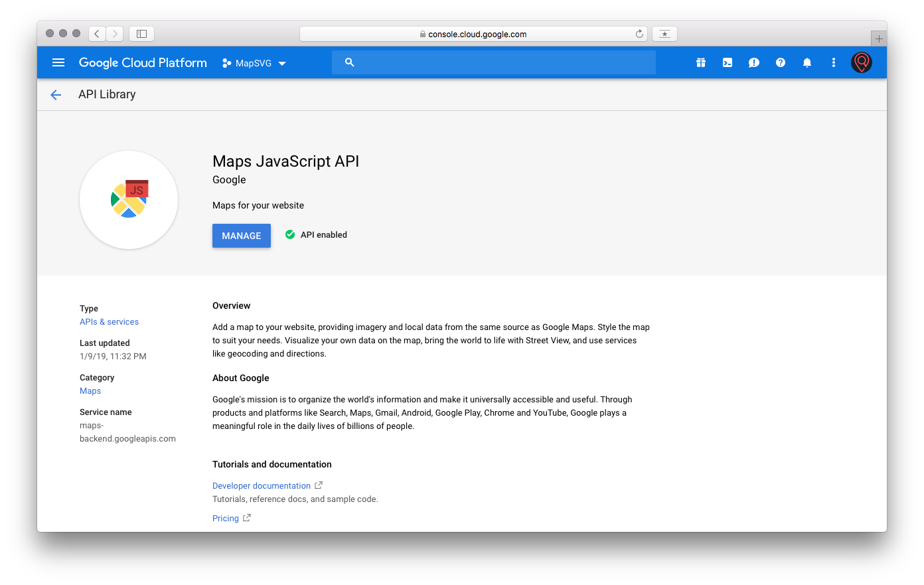Open a new tab with the plus button
Image resolution: width=924 pixels, height=585 pixels.
[x=879, y=39]
